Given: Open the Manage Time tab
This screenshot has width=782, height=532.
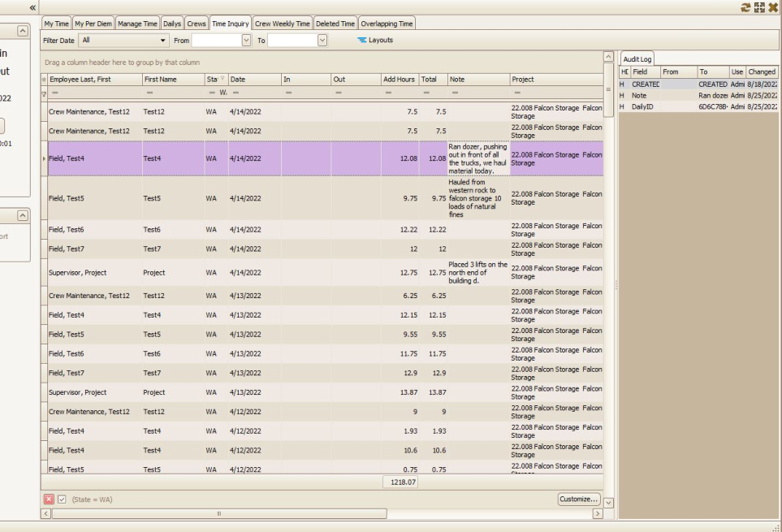Looking at the screenshot, I should [x=138, y=24].
